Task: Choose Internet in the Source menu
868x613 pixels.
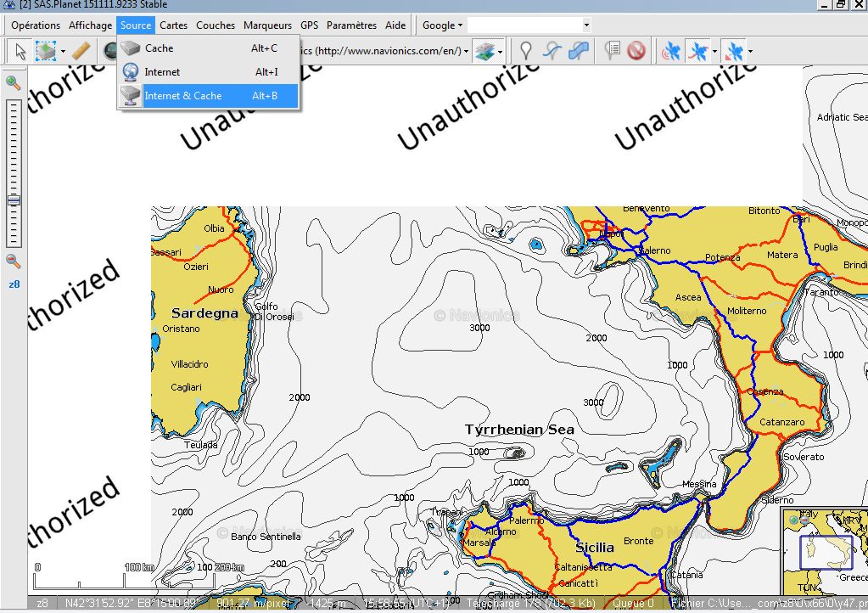Action: [x=209, y=72]
